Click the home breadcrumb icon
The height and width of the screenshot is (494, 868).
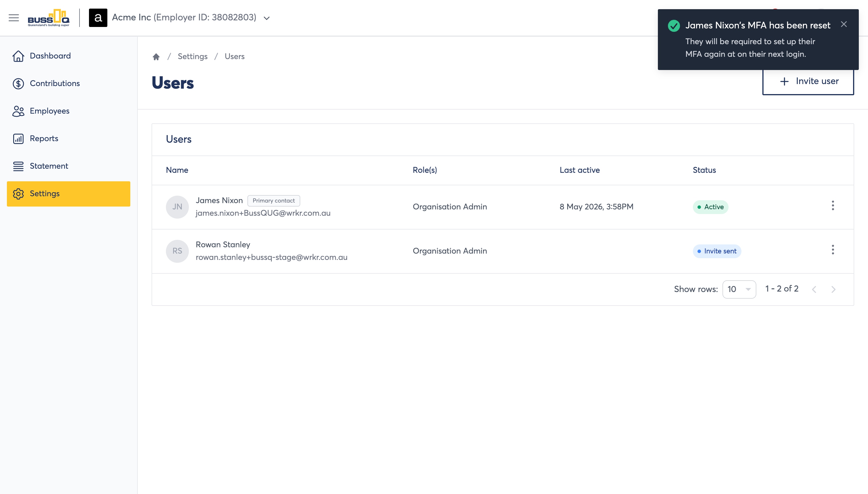pyautogui.click(x=156, y=57)
